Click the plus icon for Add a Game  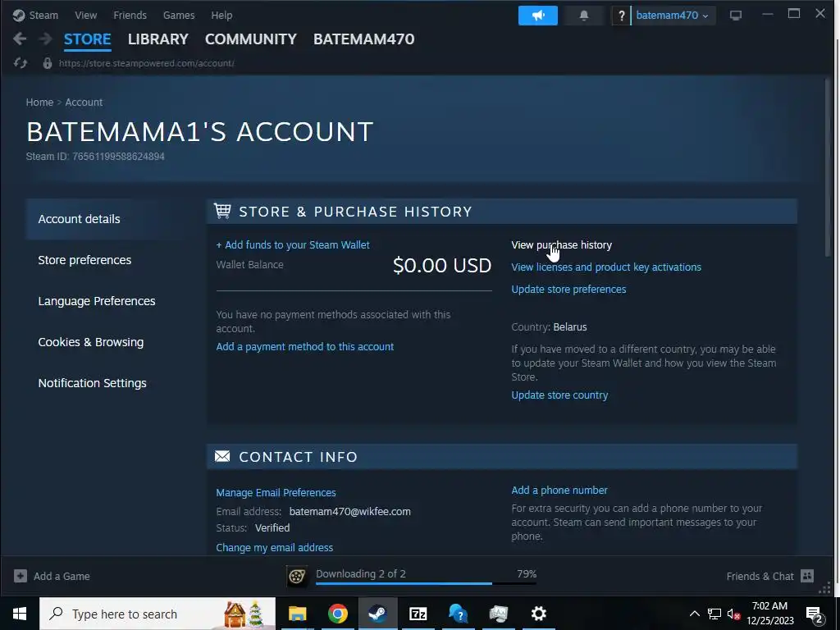pyautogui.click(x=21, y=576)
